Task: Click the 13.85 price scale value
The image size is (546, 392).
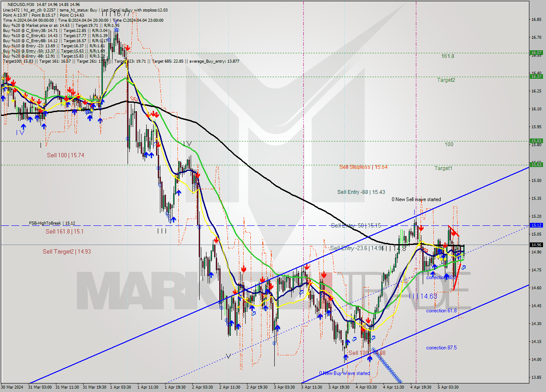Action: tap(536, 378)
